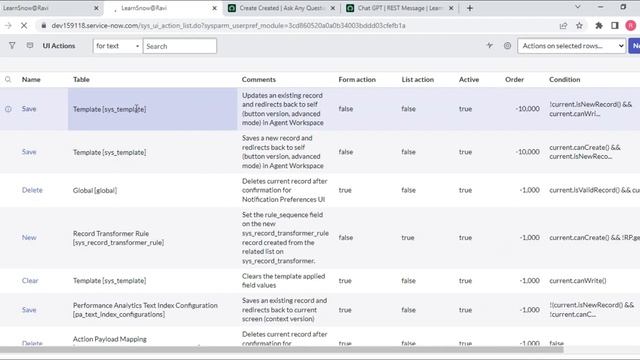640x360 pixels.
Task: Close the 'Chat GPT | REST Message' tab
Action: pos(451,8)
